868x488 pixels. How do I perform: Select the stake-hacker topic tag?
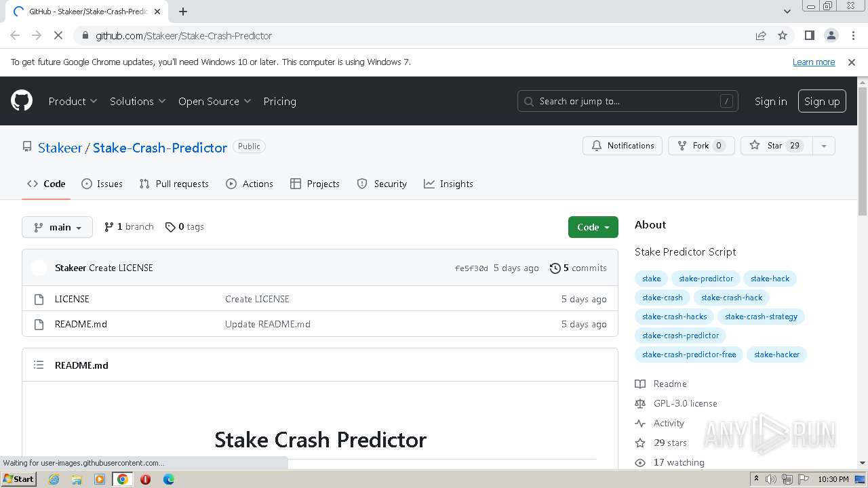(776, 354)
